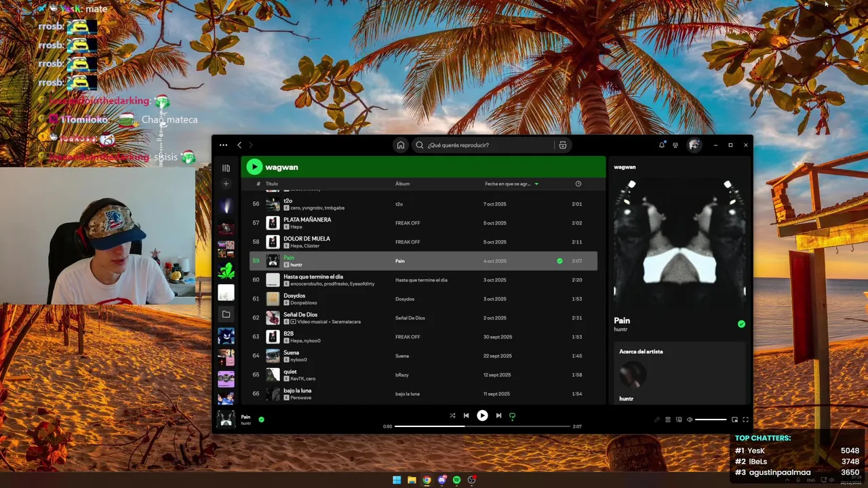Create a playlist with plus button
Screen dimensions: 868x488
[226, 184]
